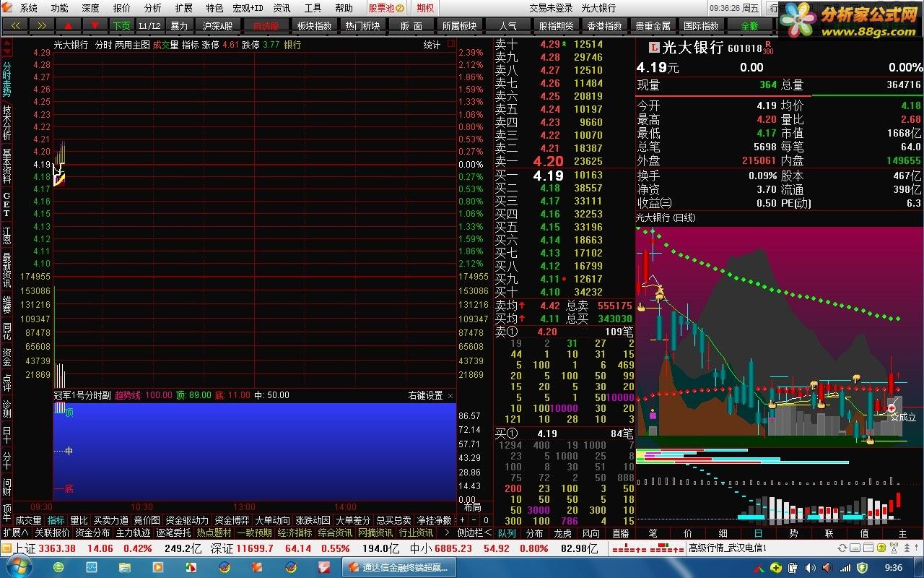
Task: Open 右键设置 in the indicator panel
Action: [x=425, y=395]
